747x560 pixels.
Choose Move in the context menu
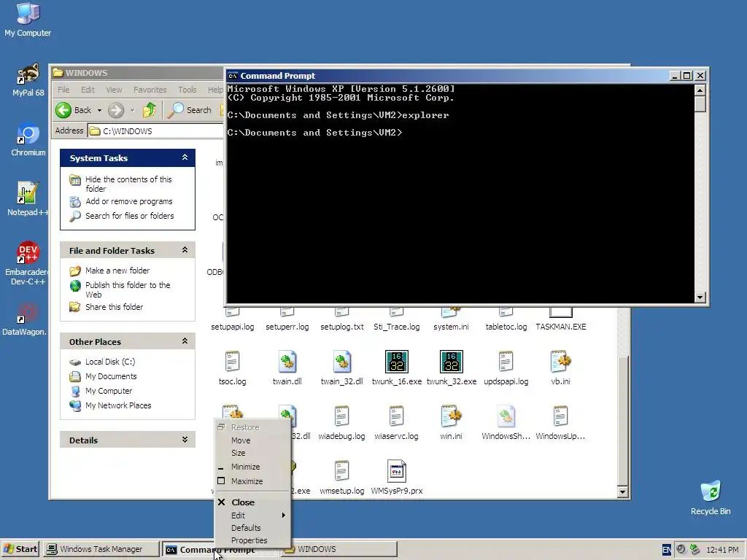coord(252,440)
